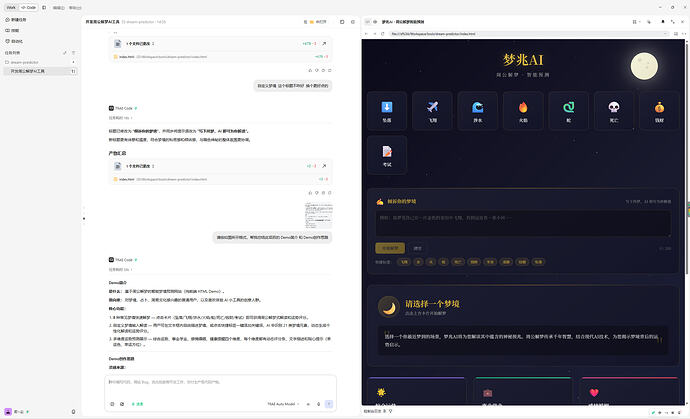Screen dimensions: 690x419
Task: Select the fire flame dream card
Action: pos(523,111)
